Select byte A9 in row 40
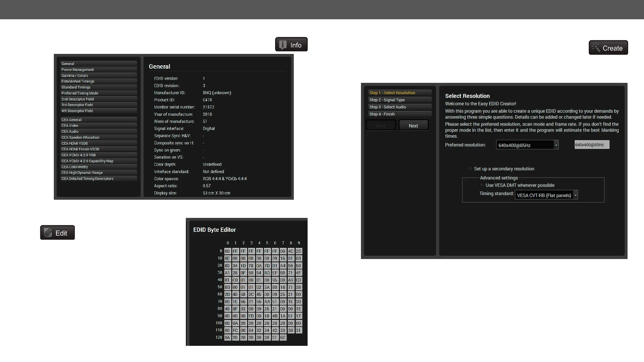The image size is (644, 362). (291, 280)
